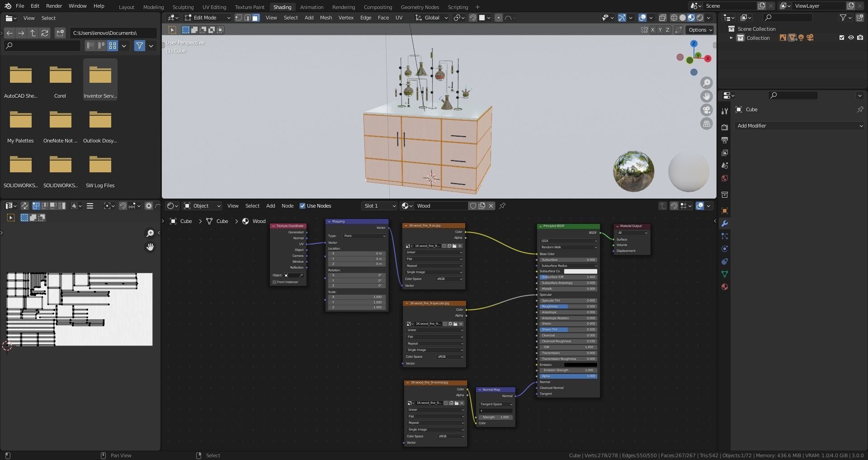
Task: Go to parent directory in file browser
Action: tap(33, 33)
